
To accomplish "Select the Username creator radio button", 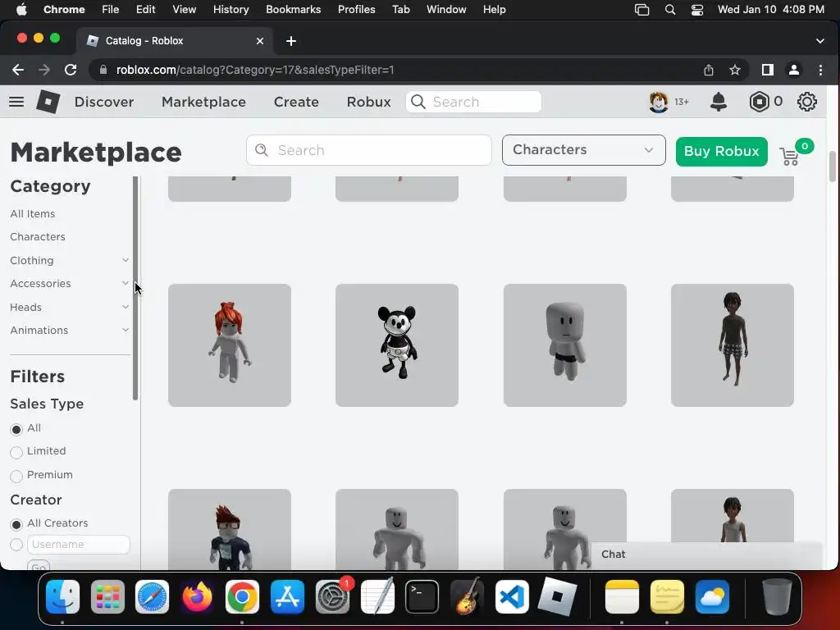I will click(x=16, y=545).
